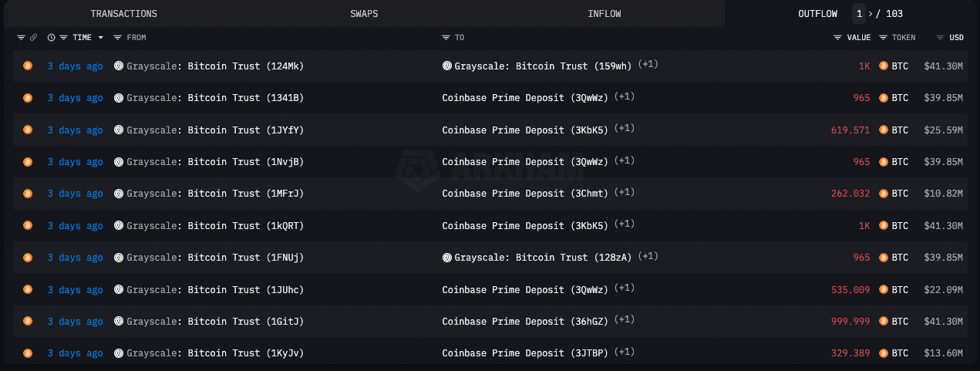Open the TO column filter icon
The image size is (980, 371).
coord(446,37)
